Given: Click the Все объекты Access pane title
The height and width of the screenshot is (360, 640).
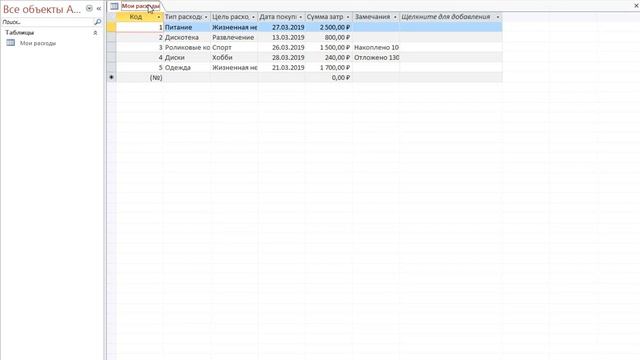Looking at the screenshot, I should (x=42, y=9).
